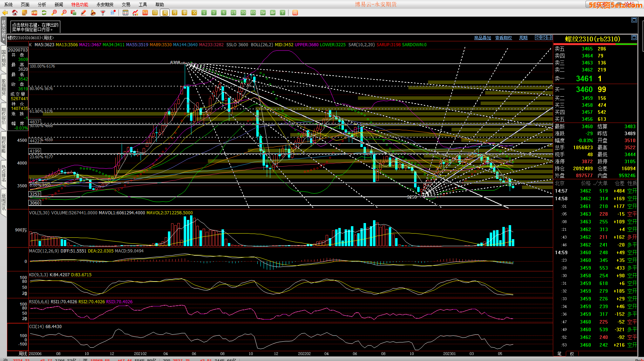Switch to monthly 月 period
This screenshot has width=644, height=361.
pyautogui.click(x=175, y=13)
